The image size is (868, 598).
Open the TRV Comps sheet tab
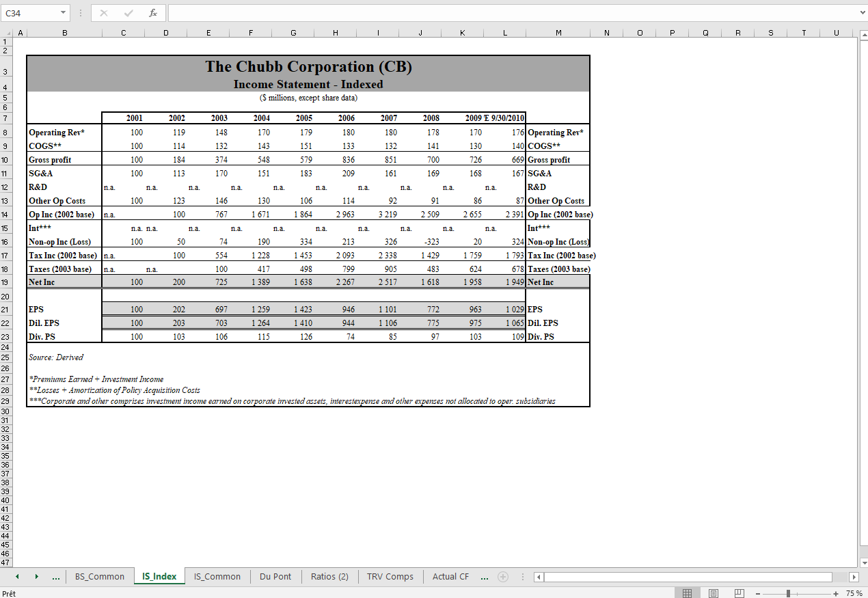click(x=390, y=577)
